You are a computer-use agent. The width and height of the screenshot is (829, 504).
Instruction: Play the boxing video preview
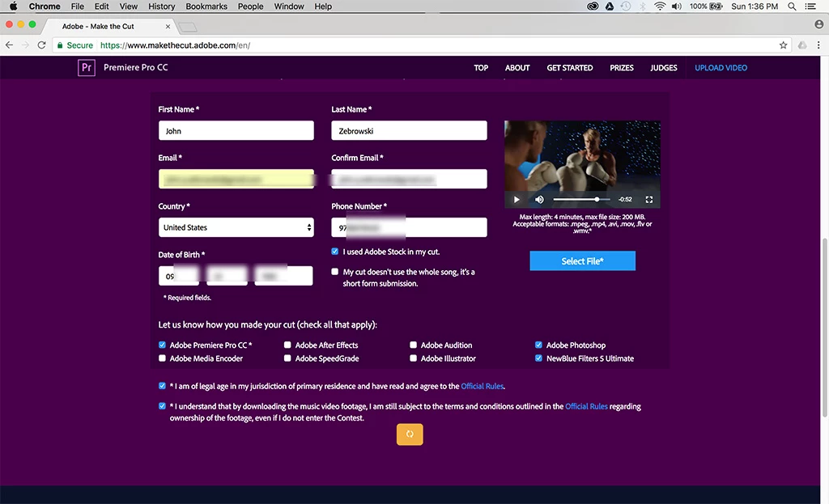517,200
